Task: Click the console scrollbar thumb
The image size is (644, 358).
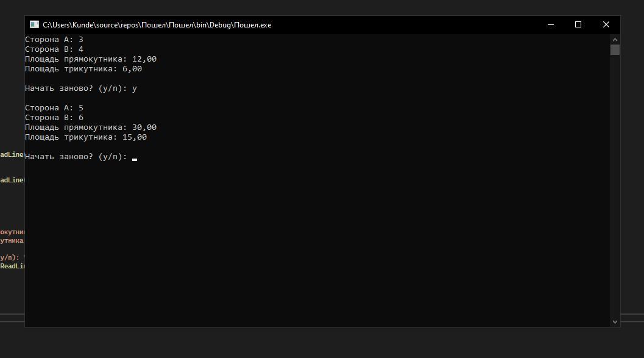Action: tap(615, 50)
